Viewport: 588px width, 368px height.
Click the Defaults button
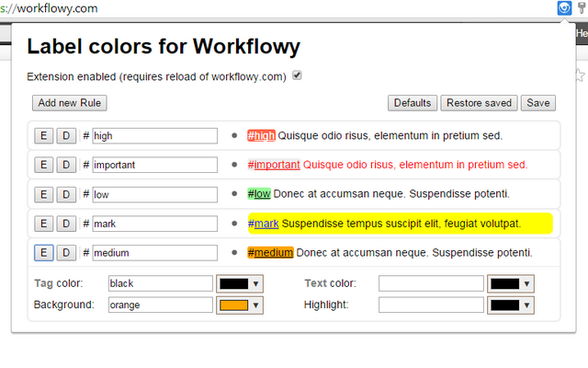coord(413,103)
